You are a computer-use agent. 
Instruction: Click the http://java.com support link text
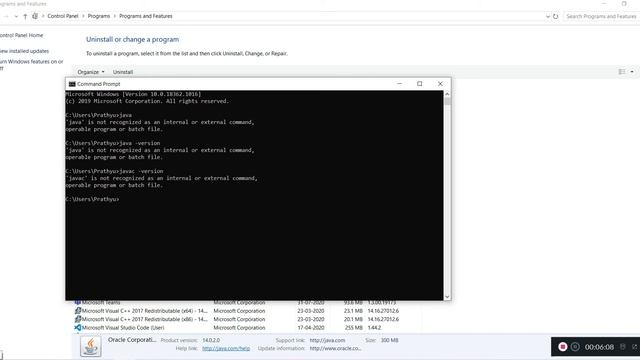tap(327, 340)
